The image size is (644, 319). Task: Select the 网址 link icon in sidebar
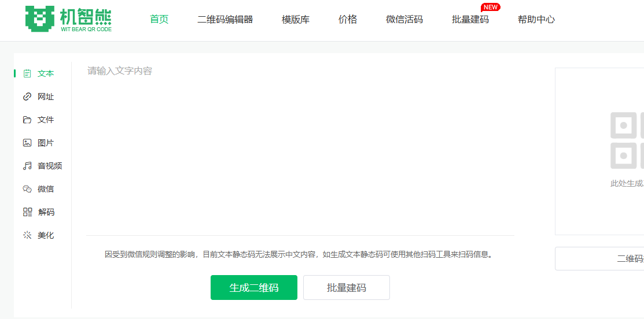[27, 97]
